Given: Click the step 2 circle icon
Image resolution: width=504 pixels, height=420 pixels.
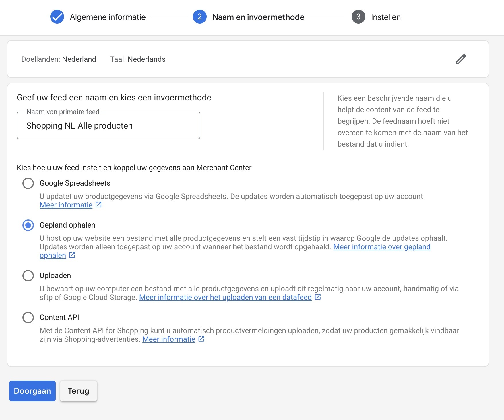Looking at the screenshot, I should tap(200, 17).
